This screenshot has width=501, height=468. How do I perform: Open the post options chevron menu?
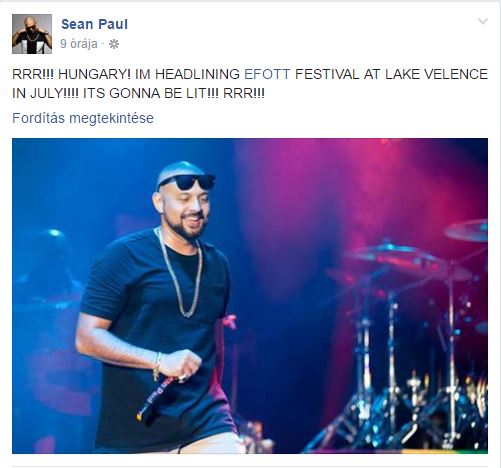click(483, 22)
